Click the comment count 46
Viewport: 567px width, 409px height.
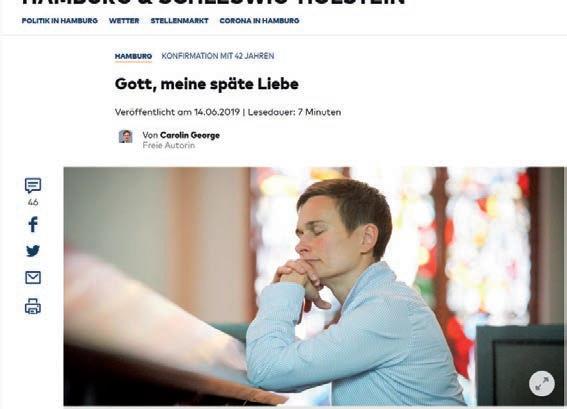(x=33, y=203)
